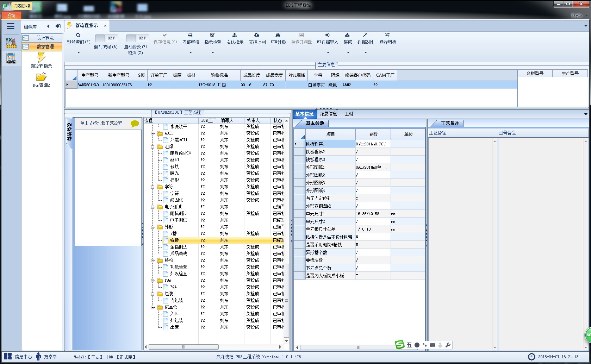Click the 文控上网 cloud icon
Screen dimensions: 591x364
coord(257,35)
